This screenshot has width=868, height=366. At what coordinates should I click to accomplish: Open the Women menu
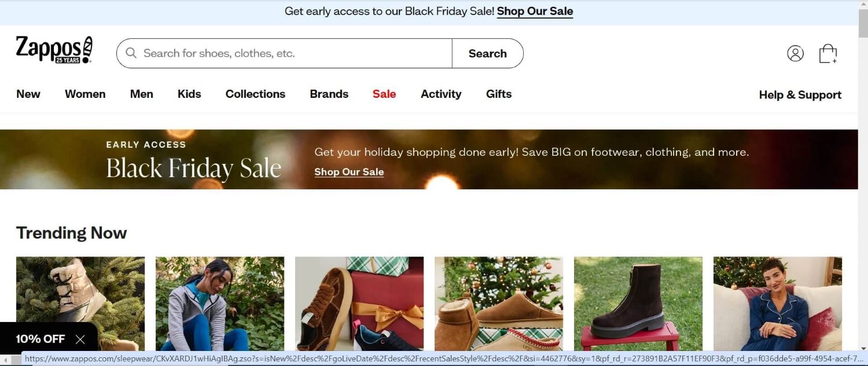pyautogui.click(x=85, y=94)
